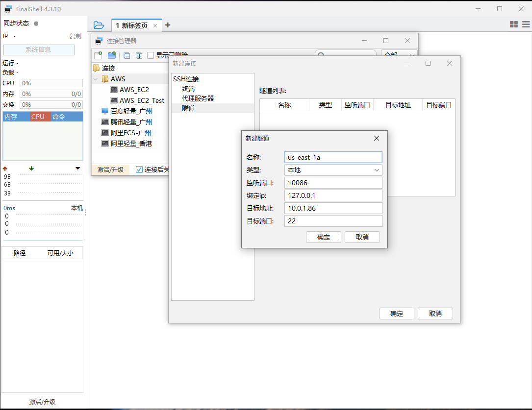
Task: Click 取消 in 新建连接 window
Action: (435, 314)
